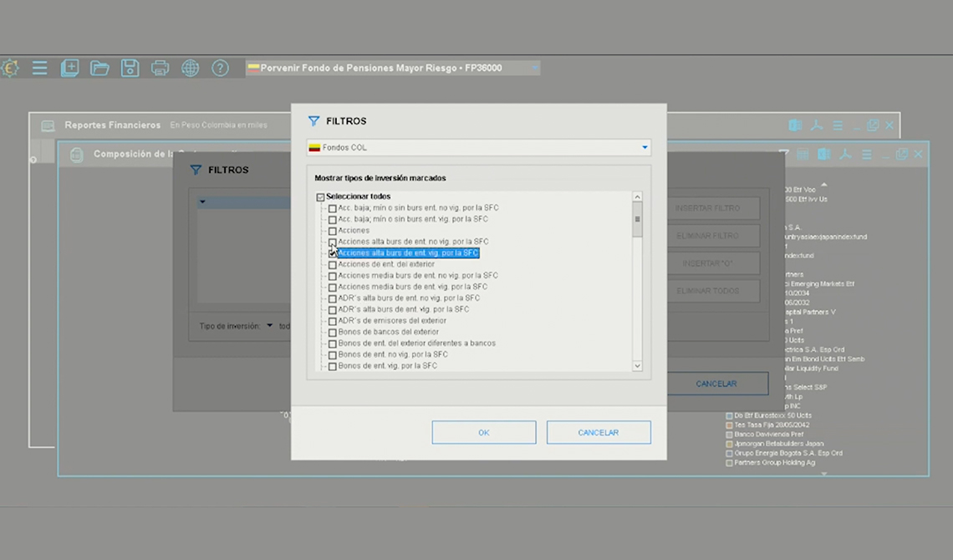
Task: Check 'ADR's alta burs de ent. no vig.' box
Action: (x=333, y=298)
